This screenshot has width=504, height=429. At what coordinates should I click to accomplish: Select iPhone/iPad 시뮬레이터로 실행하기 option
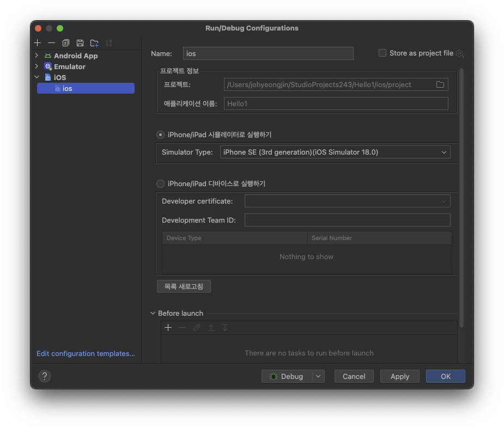click(160, 135)
